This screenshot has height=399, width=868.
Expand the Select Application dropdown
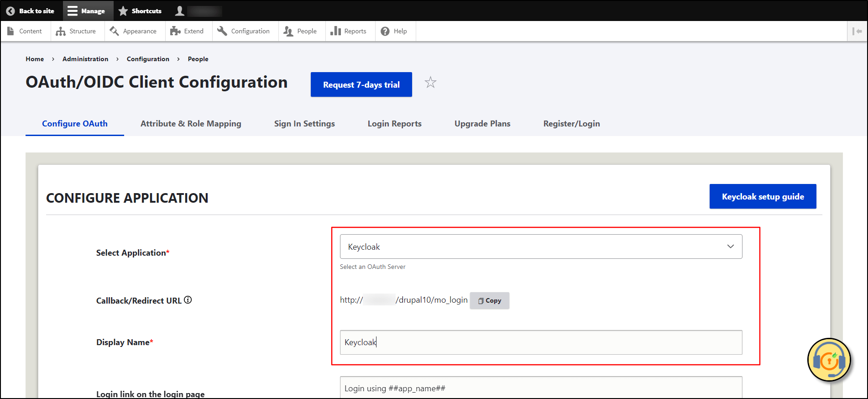[x=541, y=247]
